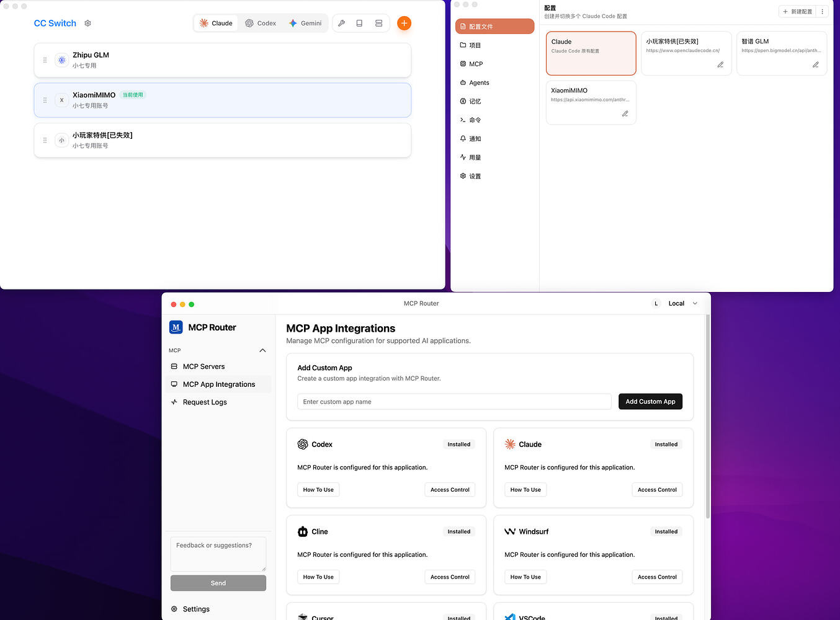Select MCP in the config app sidebar
The width and height of the screenshot is (840, 620).
(x=494, y=64)
